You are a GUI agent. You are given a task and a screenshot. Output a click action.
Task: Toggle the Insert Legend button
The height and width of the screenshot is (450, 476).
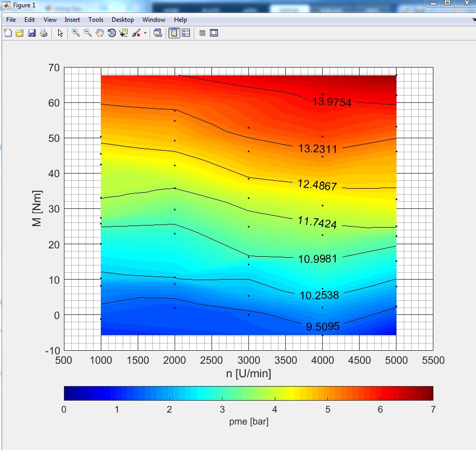click(x=186, y=33)
